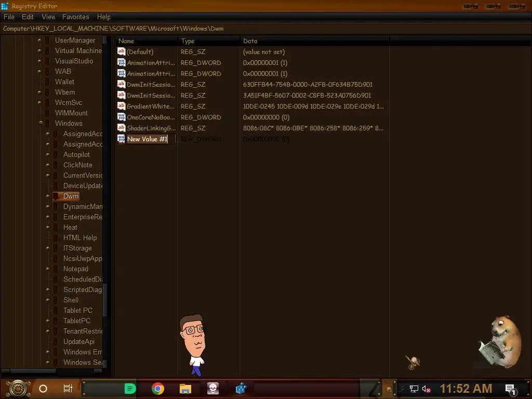Select the ITStorage key
The height and width of the screenshot is (399, 532).
[x=77, y=248]
